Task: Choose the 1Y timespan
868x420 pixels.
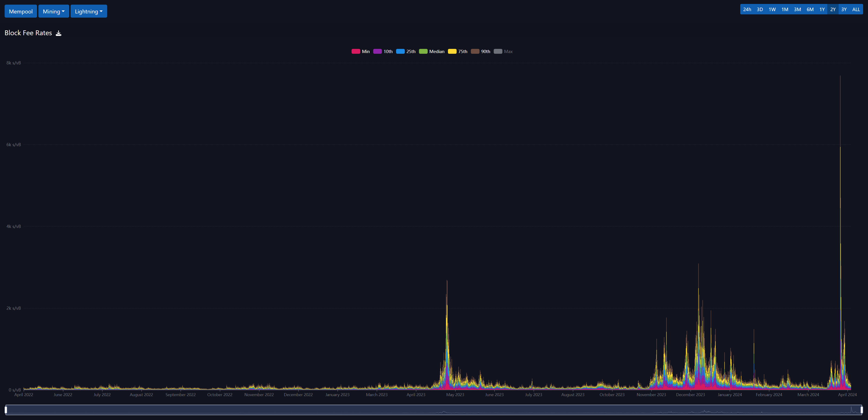Action: click(822, 9)
